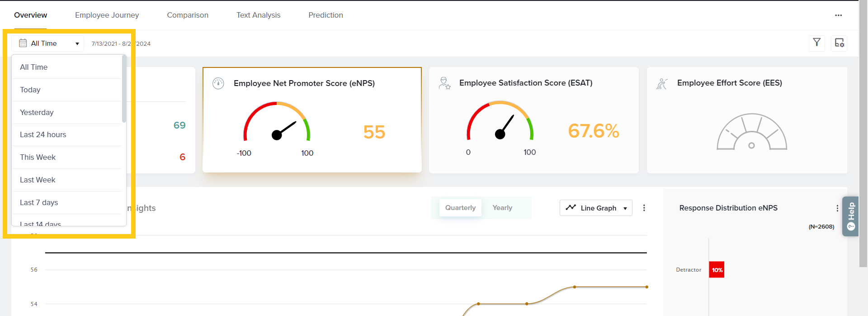Click the Employee Effort Score icon
This screenshot has height=316, width=868.
(x=662, y=83)
